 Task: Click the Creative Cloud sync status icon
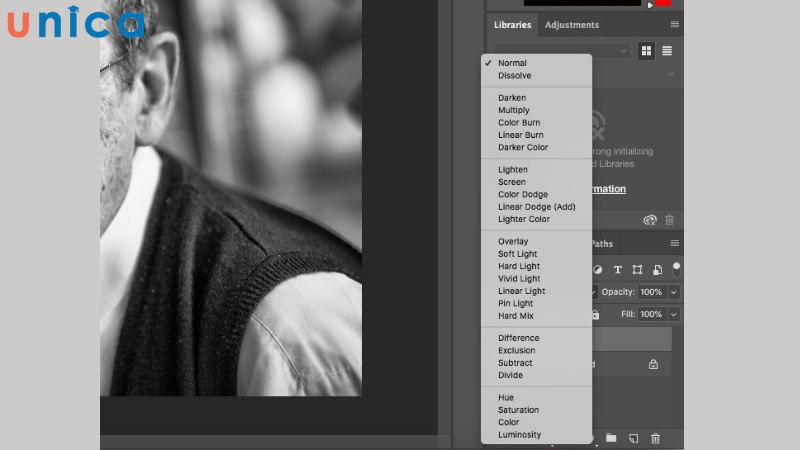[650, 220]
